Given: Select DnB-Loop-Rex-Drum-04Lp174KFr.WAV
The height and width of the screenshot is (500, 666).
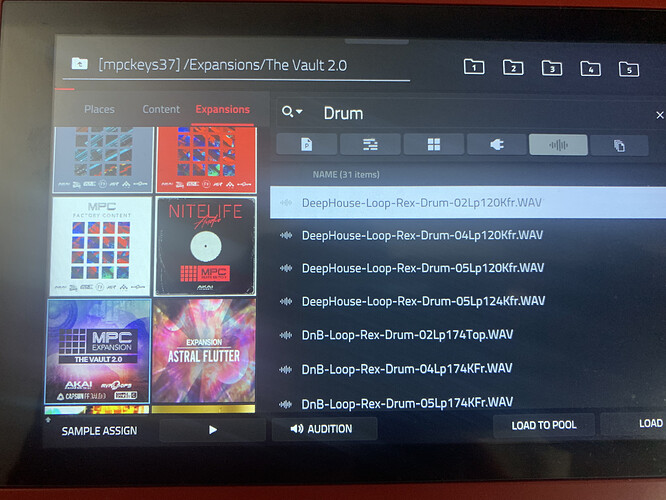Looking at the screenshot, I should 468,369.
